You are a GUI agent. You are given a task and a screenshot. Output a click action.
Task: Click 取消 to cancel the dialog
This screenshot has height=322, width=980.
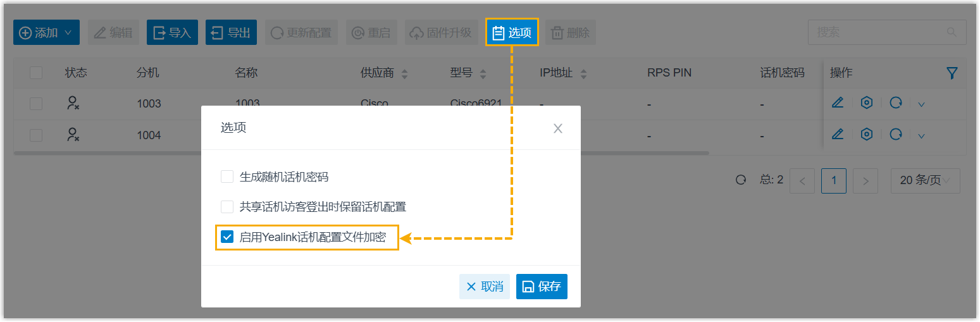[x=485, y=287]
